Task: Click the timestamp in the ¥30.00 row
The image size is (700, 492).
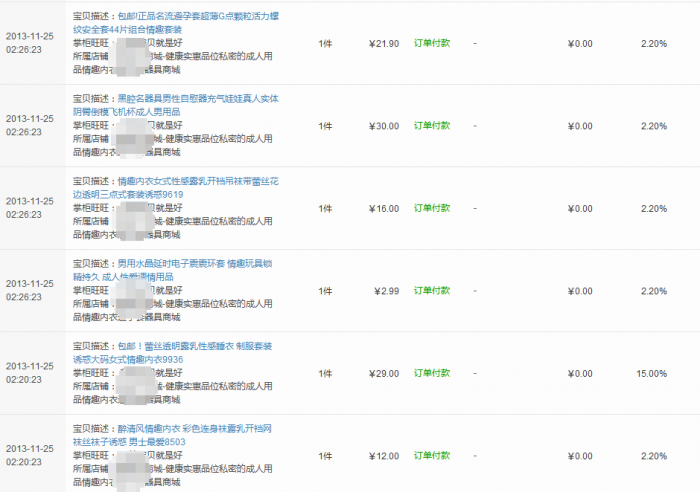Action: coord(29,125)
